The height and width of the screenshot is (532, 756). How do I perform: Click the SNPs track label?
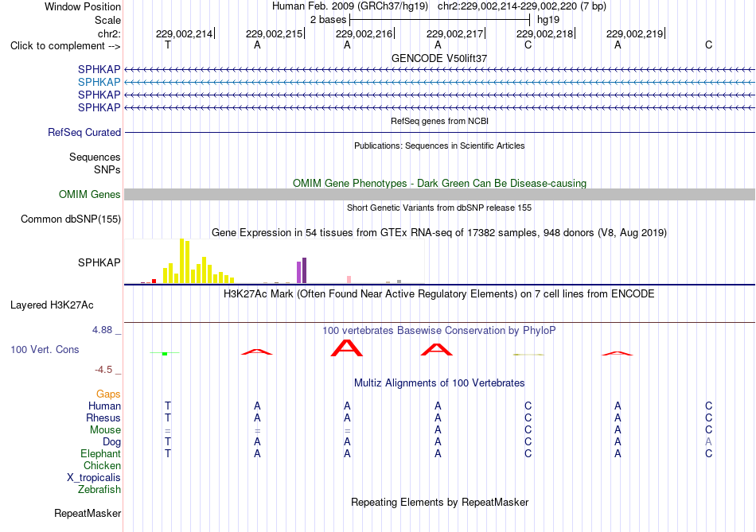click(x=107, y=169)
